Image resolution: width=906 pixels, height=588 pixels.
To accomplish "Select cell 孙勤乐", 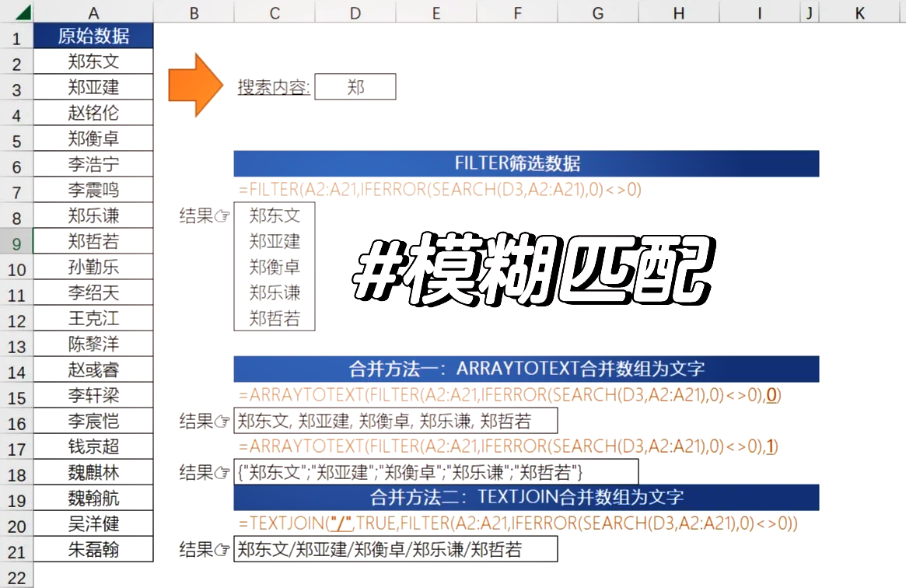I will pyautogui.click(x=93, y=267).
